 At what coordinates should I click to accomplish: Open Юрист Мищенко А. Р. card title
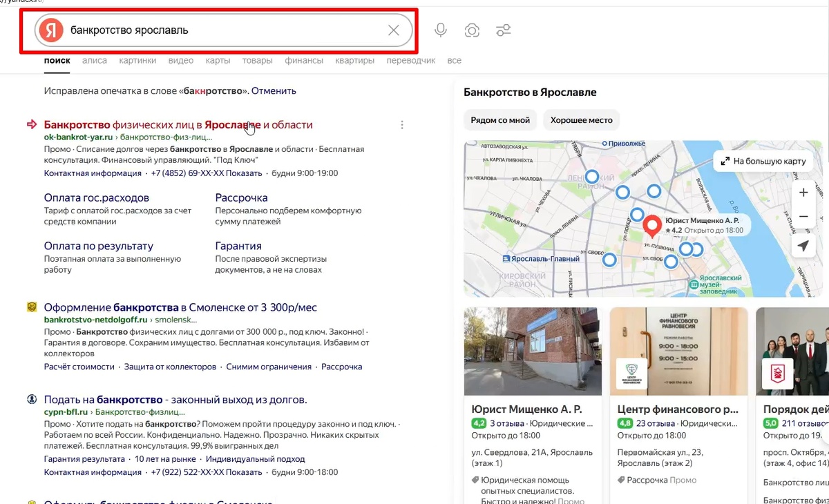coord(526,409)
